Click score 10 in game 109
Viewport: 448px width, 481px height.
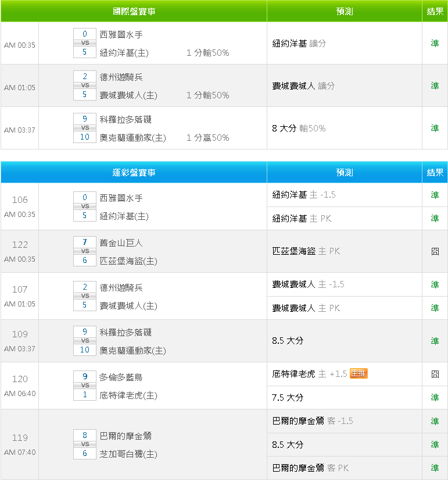(x=85, y=350)
